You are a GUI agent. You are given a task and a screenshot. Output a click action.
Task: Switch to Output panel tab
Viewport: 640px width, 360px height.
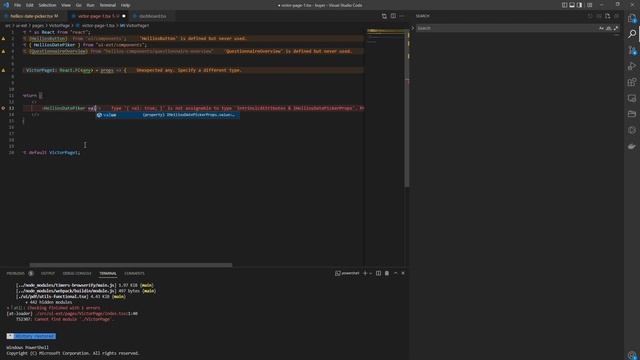point(48,273)
